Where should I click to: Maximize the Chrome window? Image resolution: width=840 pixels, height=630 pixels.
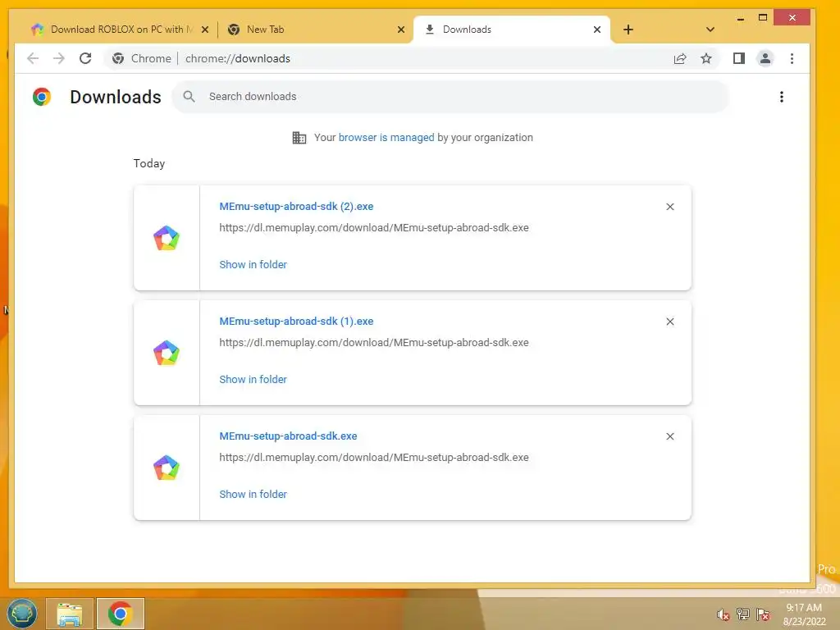(763, 18)
